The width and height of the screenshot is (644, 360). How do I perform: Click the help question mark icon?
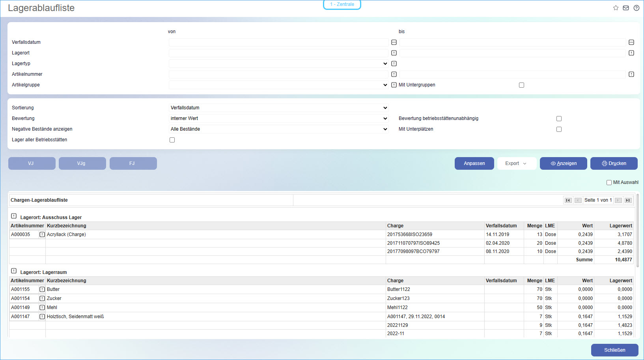coord(636,8)
